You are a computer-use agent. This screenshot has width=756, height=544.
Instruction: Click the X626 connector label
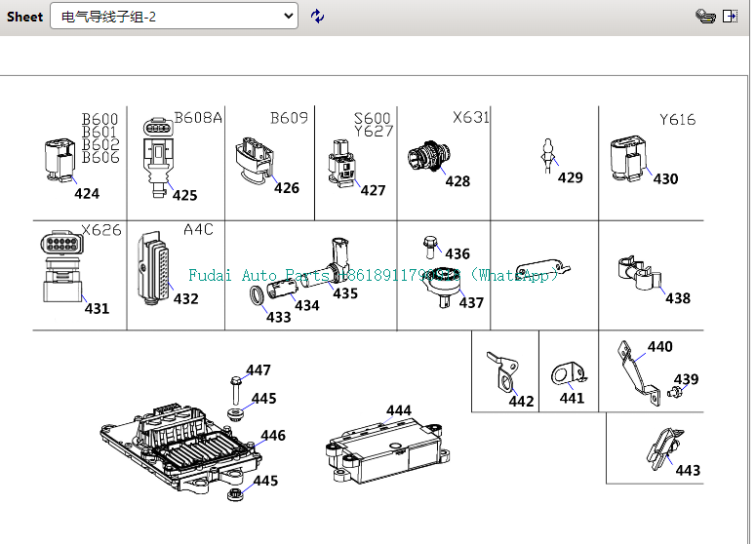point(101,230)
